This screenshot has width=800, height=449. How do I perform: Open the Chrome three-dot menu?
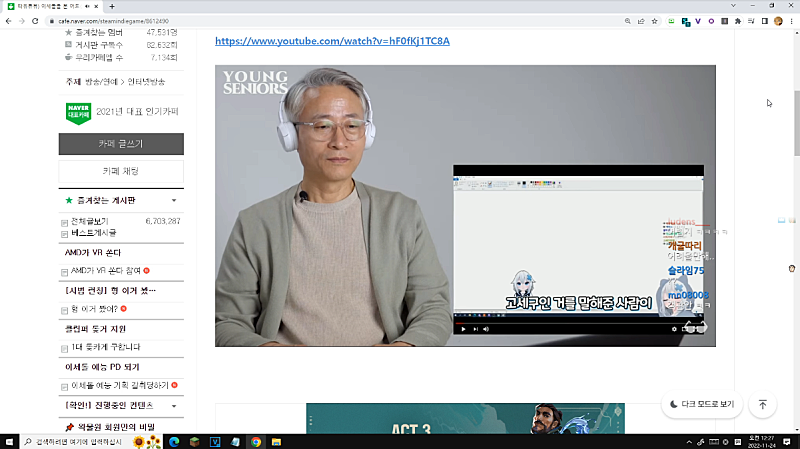pyautogui.click(x=792, y=19)
